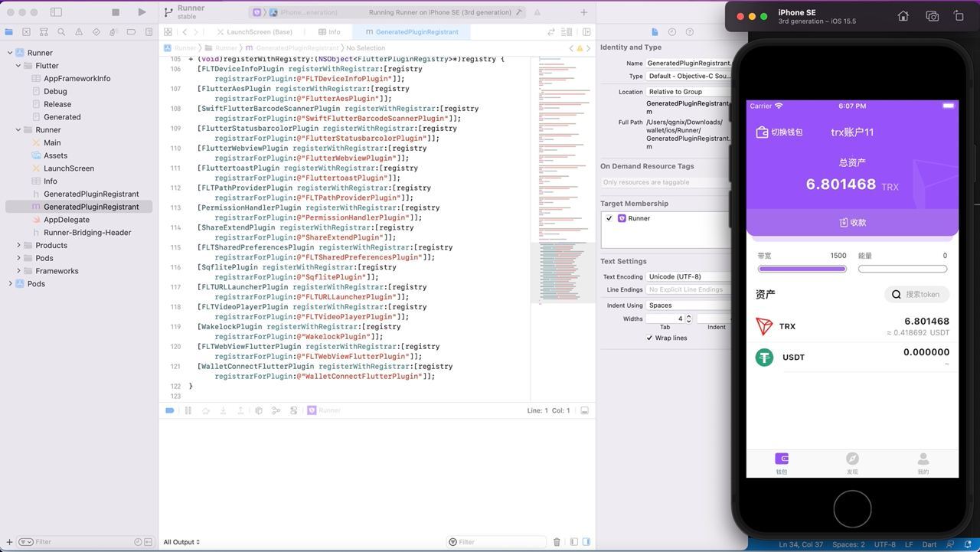Click the bandwidth (带宽) progress bar

[x=802, y=269]
